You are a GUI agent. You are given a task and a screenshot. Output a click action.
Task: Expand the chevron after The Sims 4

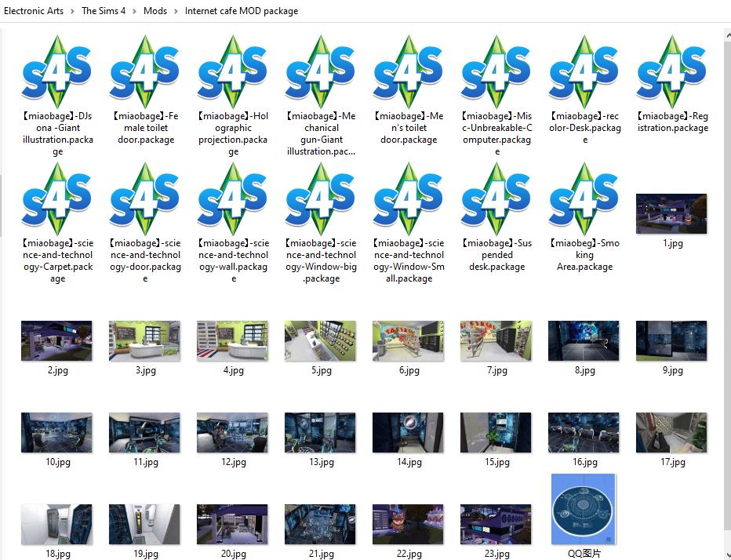(134, 11)
